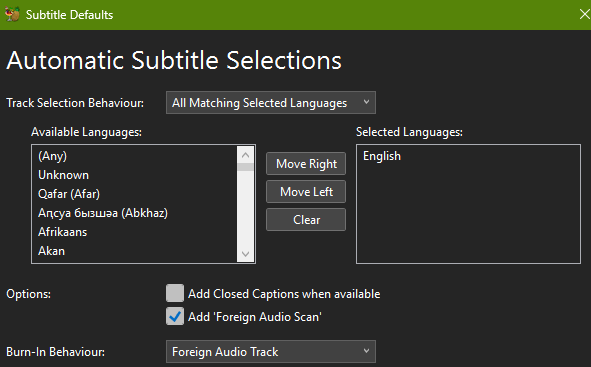The height and width of the screenshot is (367, 591).
Task: Expand the Burn-In Behaviour combo box
Action: pyautogui.click(x=271, y=352)
